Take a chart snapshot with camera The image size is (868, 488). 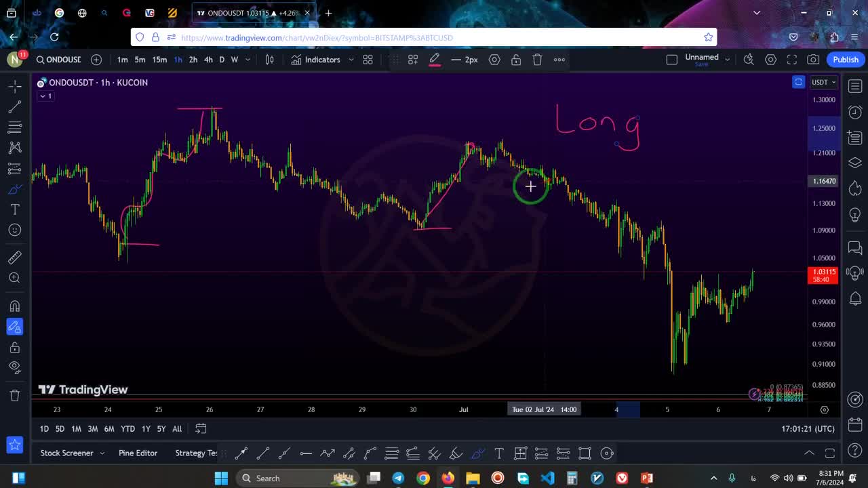(813, 60)
